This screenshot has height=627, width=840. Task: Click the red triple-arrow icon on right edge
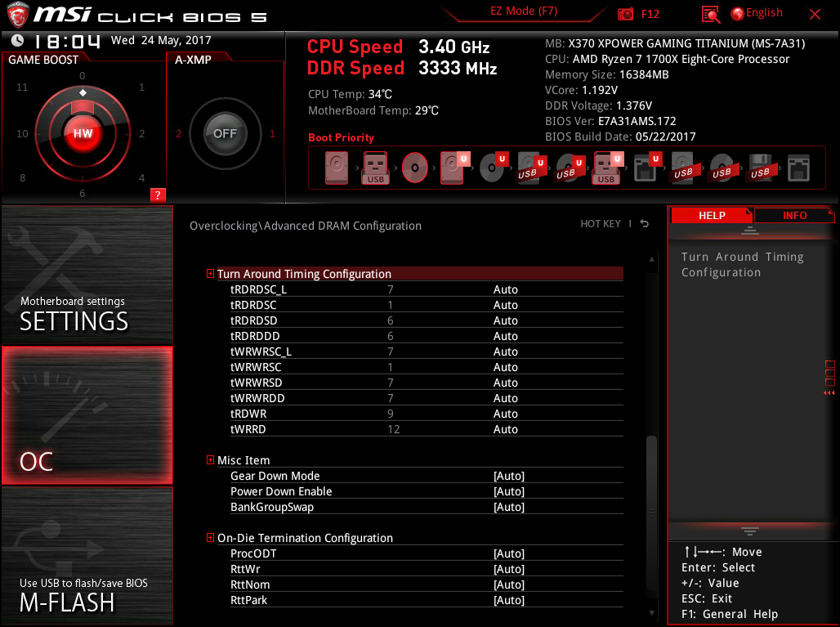(829, 393)
